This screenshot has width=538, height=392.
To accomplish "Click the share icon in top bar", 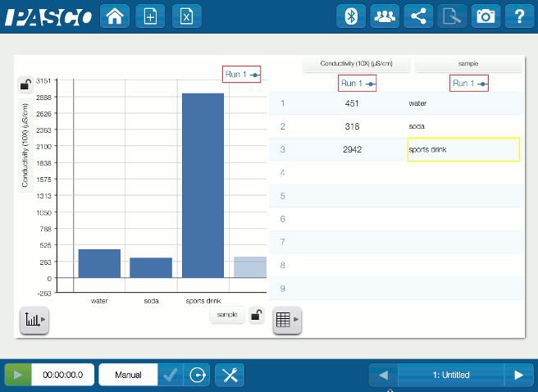I will (x=418, y=16).
